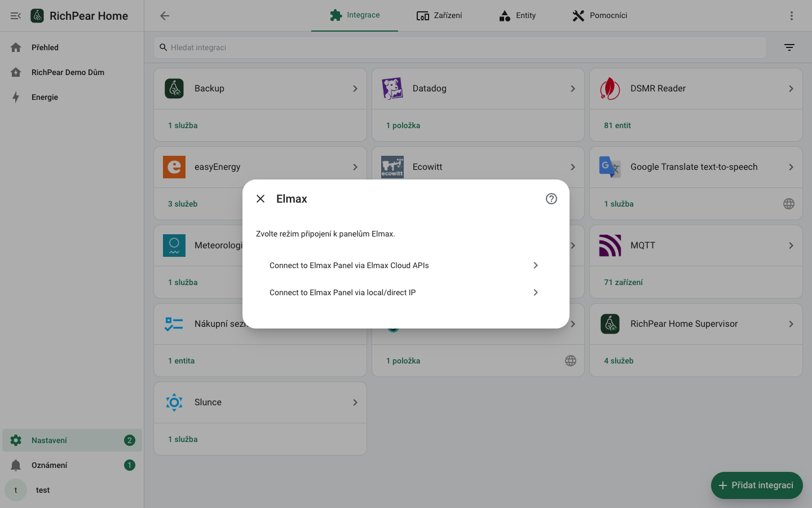Open test user profile
Viewport: 812px width, 508px height.
pos(72,490)
